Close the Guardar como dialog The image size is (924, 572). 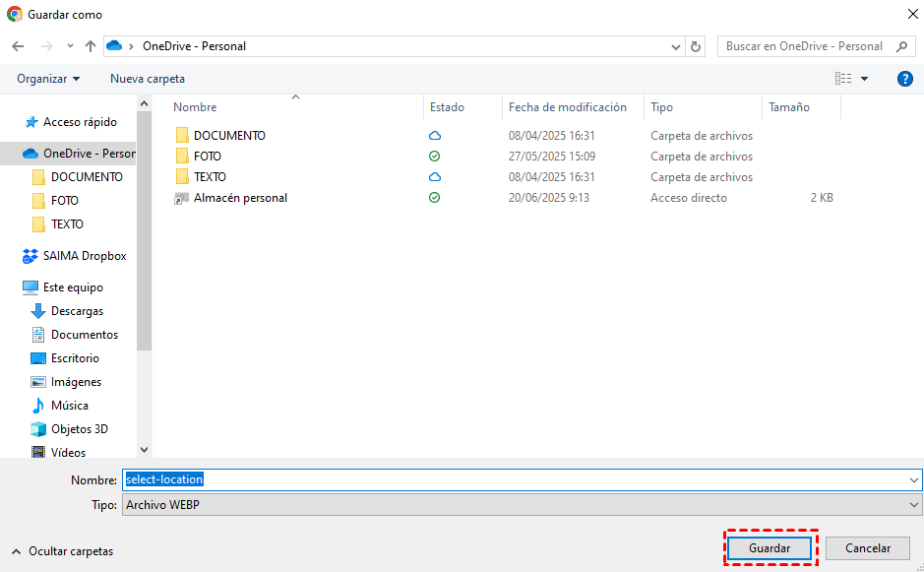click(912, 14)
